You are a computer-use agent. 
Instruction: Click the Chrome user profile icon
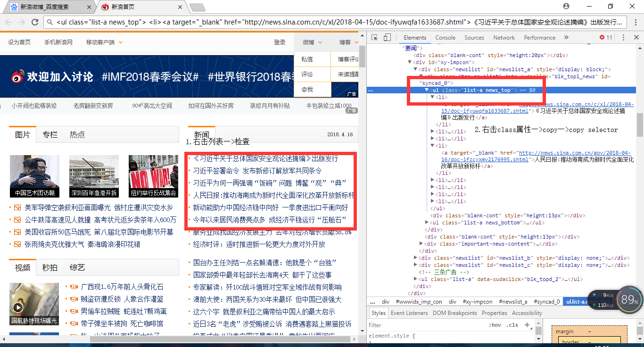(566, 6)
